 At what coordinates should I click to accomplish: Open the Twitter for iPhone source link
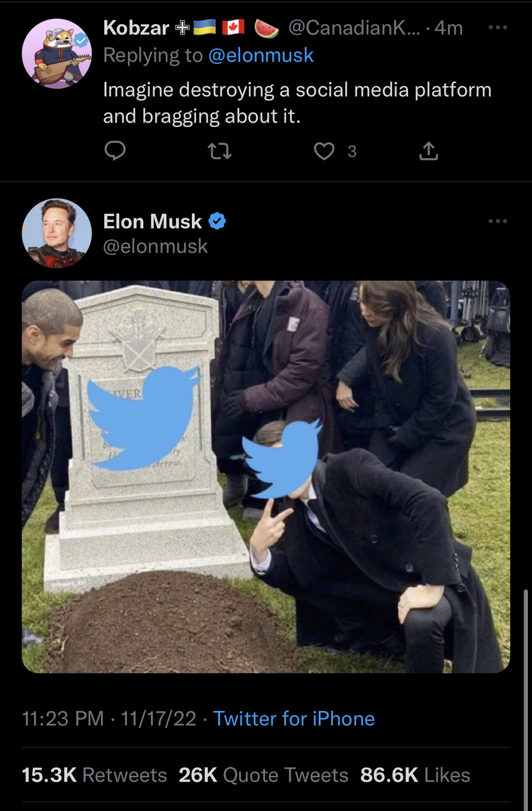tap(294, 719)
